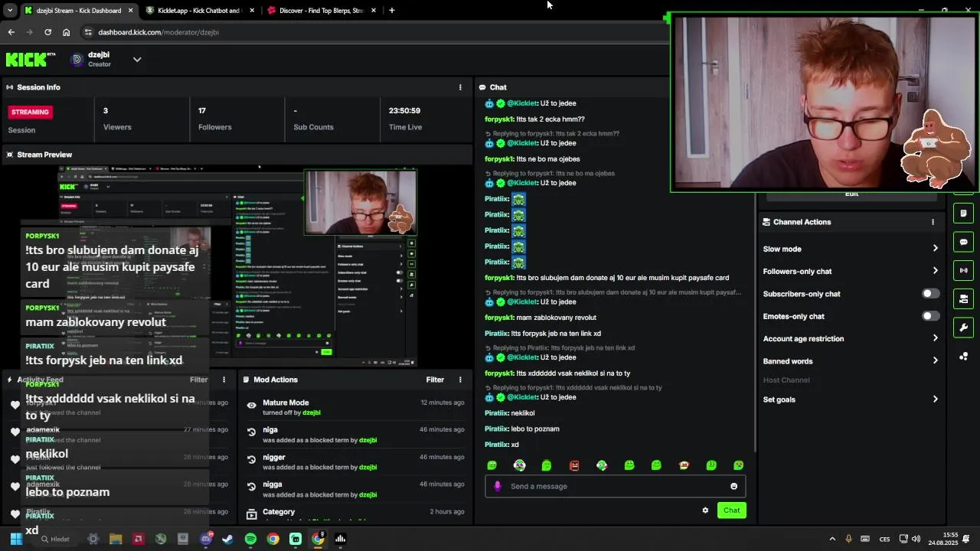The height and width of the screenshot is (551, 980).
Task: Open Discord from taskbar
Action: tap(205, 539)
